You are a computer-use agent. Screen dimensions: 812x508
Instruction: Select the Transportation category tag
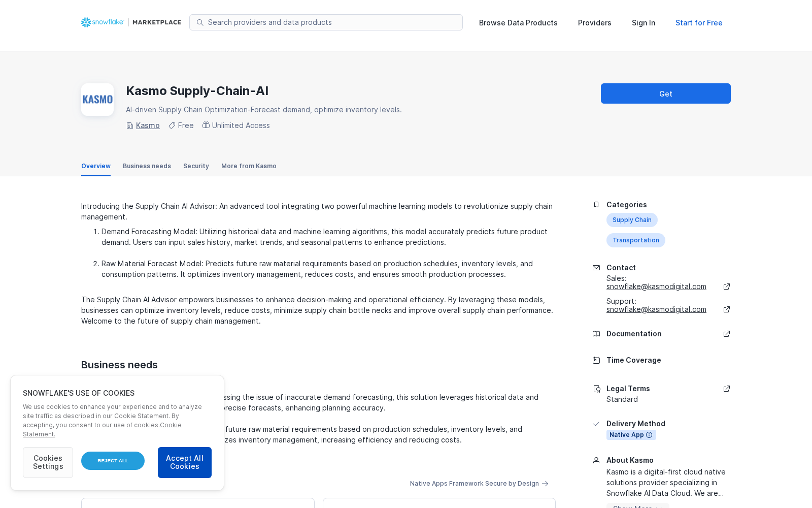tap(636, 240)
